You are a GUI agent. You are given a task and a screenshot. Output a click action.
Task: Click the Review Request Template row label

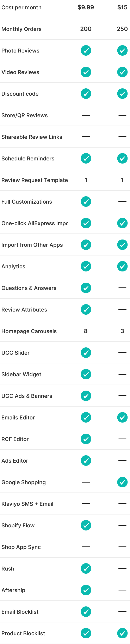35,180
